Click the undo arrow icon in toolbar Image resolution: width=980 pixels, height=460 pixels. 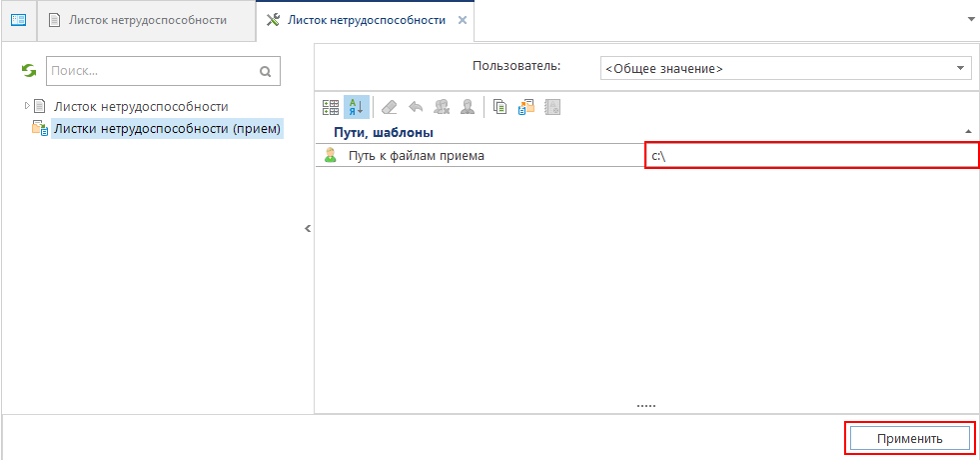416,107
